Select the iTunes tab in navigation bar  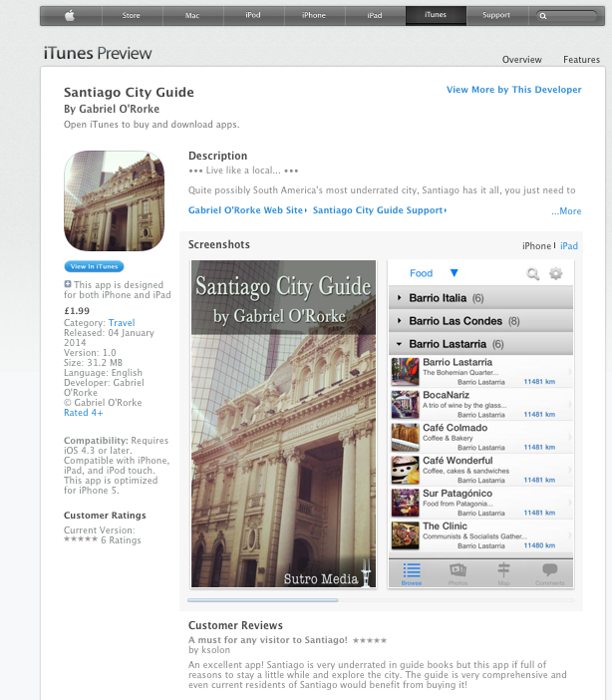[436, 16]
